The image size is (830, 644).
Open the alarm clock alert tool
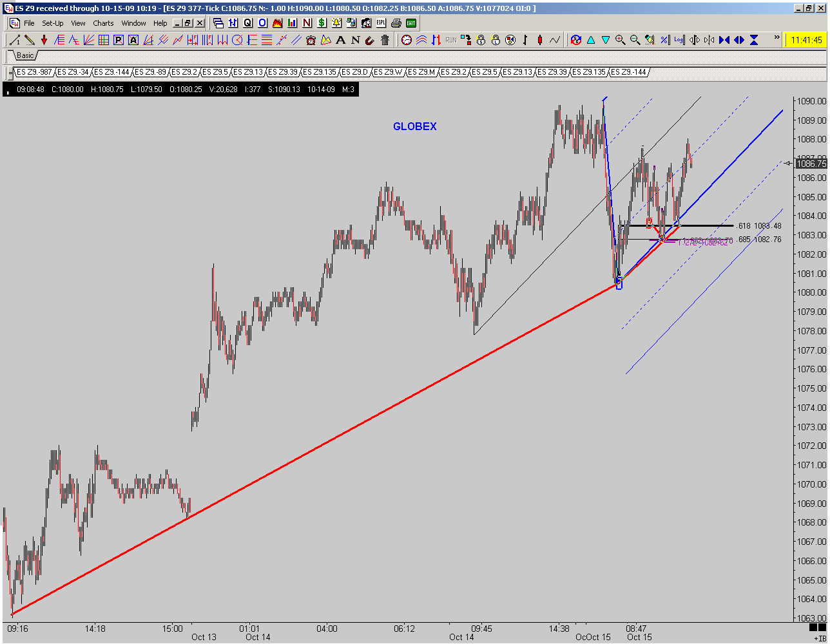pos(311,40)
